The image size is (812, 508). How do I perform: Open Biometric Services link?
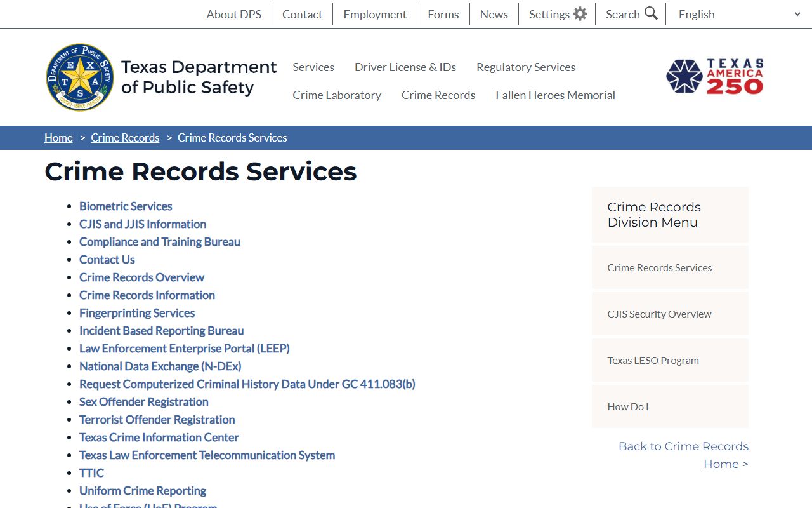pyautogui.click(x=126, y=206)
